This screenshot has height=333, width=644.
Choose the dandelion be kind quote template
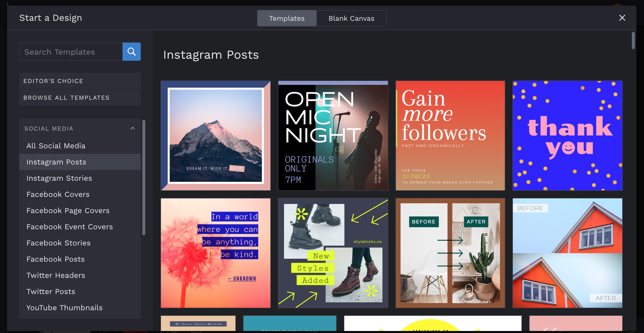(216, 253)
